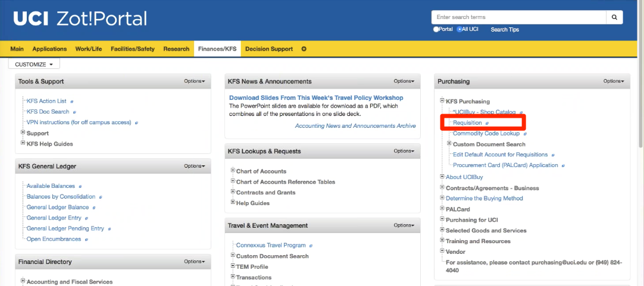Open Download Slides travel policy workshop link
This screenshot has height=286, width=644.
click(x=316, y=98)
